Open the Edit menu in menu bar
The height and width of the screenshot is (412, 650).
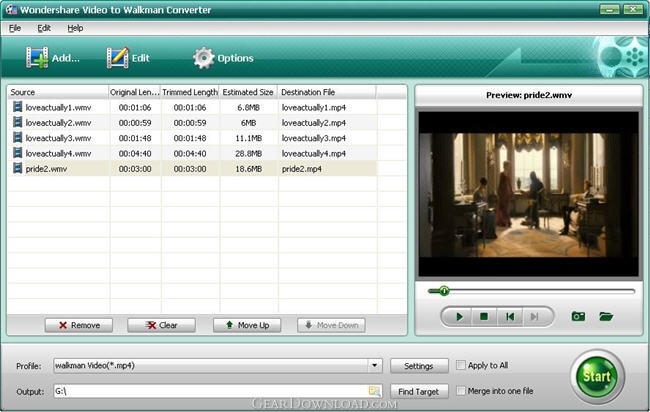pyautogui.click(x=44, y=28)
